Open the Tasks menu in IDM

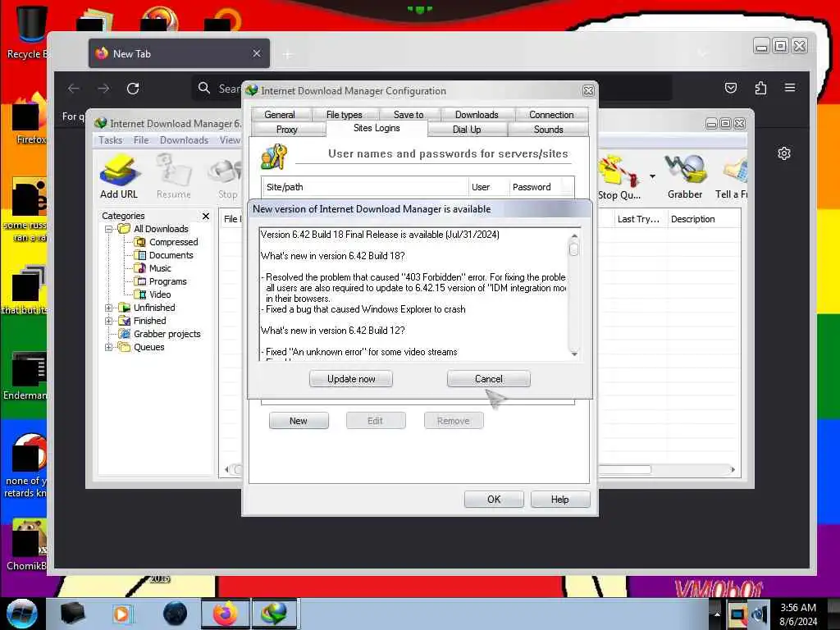111,139
